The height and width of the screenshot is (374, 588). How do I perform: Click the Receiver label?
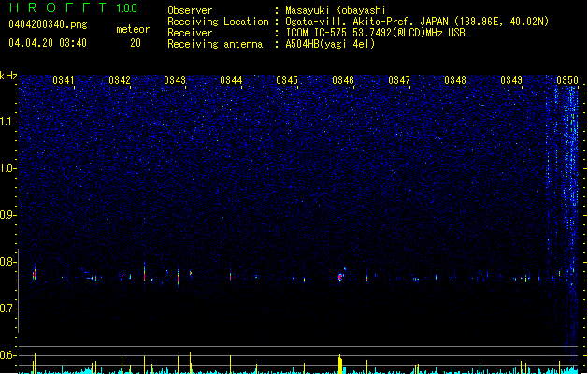pos(190,33)
